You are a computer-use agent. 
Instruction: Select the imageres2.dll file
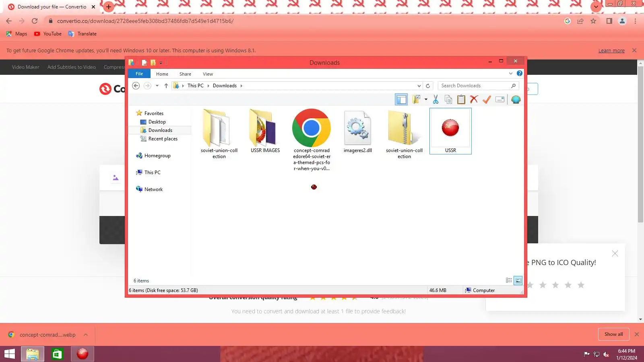click(358, 131)
